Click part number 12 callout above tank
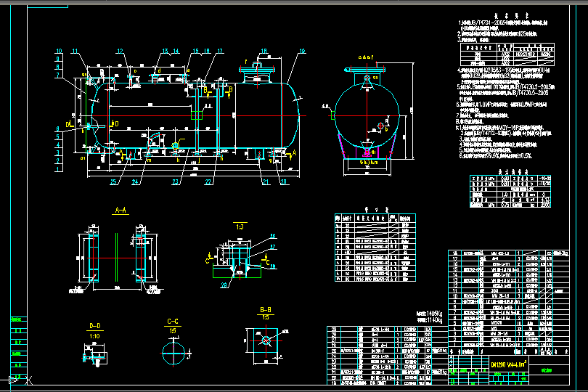This screenshot has height=392, width=588. (121, 50)
